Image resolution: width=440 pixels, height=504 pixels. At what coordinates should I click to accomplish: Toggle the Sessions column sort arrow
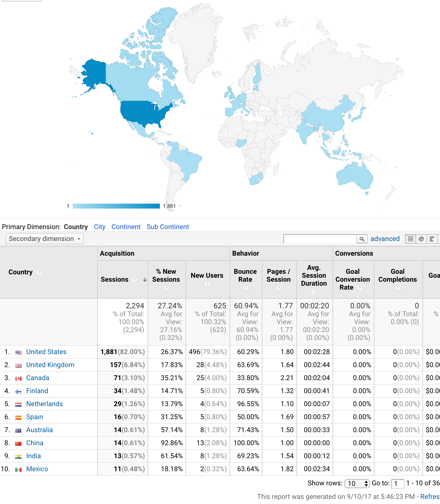pyautogui.click(x=144, y=280)
